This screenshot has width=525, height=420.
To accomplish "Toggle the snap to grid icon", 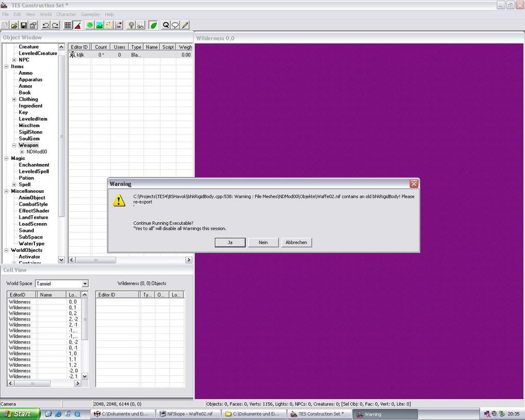I will (68, 25).
